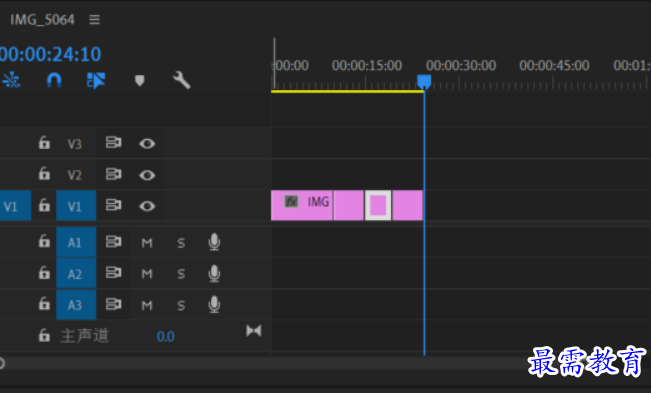Toggle Linked Selection icon
The width and height of the screenshot is (652, 393).
96,80
